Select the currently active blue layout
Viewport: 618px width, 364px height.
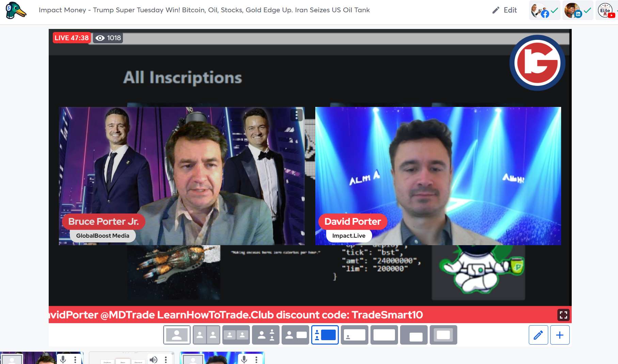click(325, 335)
